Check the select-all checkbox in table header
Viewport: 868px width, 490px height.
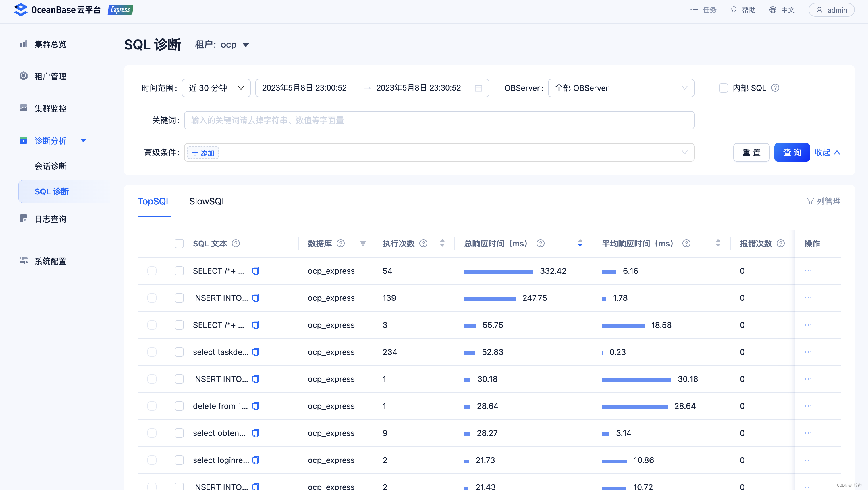click(179, 244)
